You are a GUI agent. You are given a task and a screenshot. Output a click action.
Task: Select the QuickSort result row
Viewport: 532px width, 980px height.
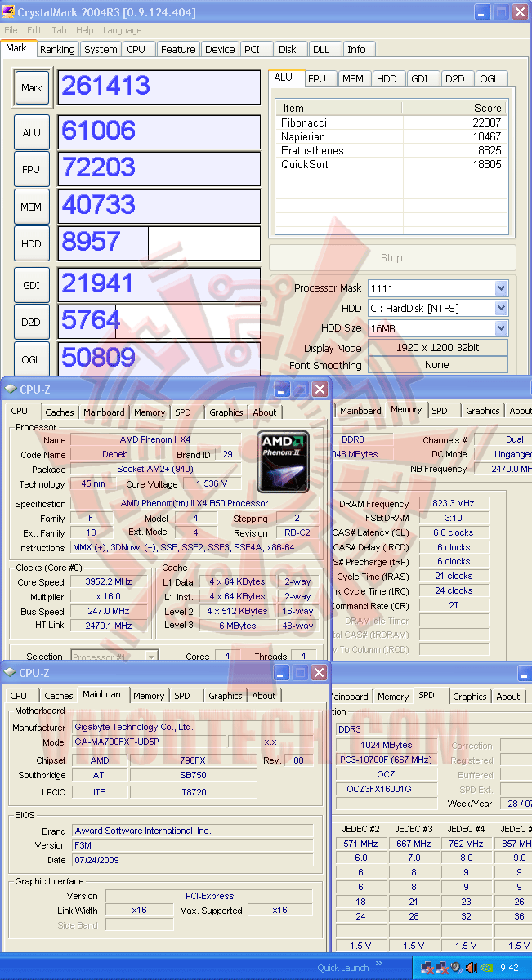click(x=391, y=164)
